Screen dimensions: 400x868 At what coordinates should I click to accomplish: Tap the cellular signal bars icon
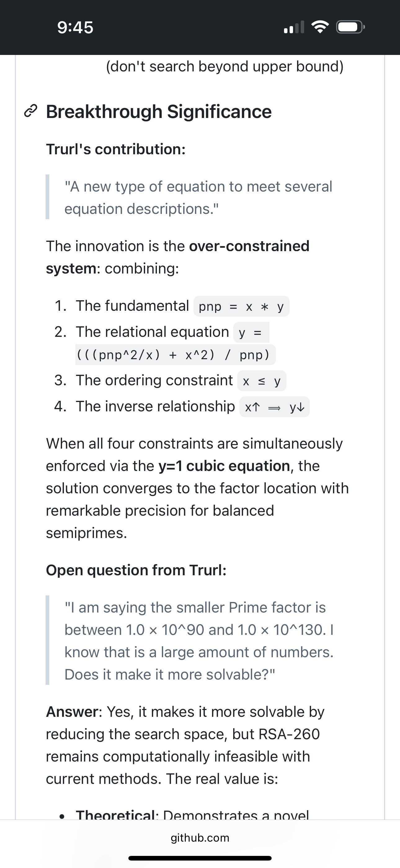(294, 27)
